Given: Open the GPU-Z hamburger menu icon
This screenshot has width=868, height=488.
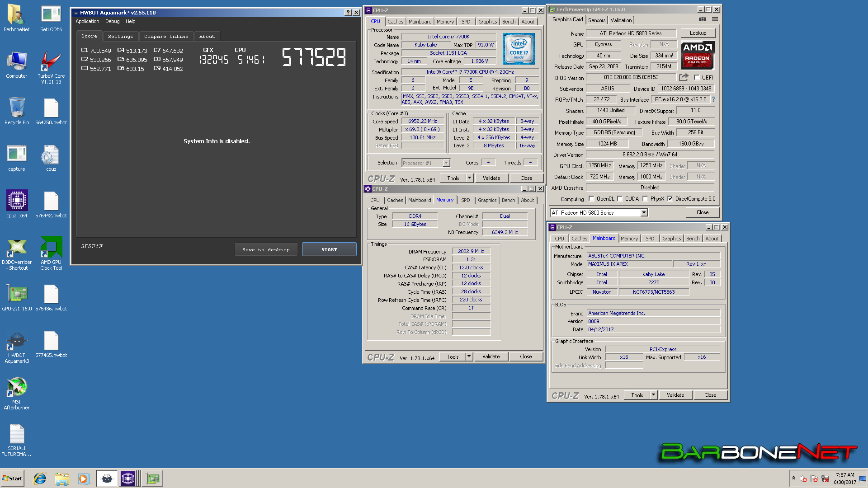Looking at the screenshot, I should 715,19.
